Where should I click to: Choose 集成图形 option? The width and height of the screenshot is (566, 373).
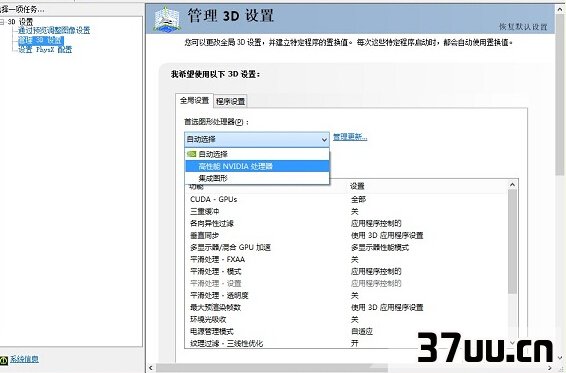pos(257,178)
